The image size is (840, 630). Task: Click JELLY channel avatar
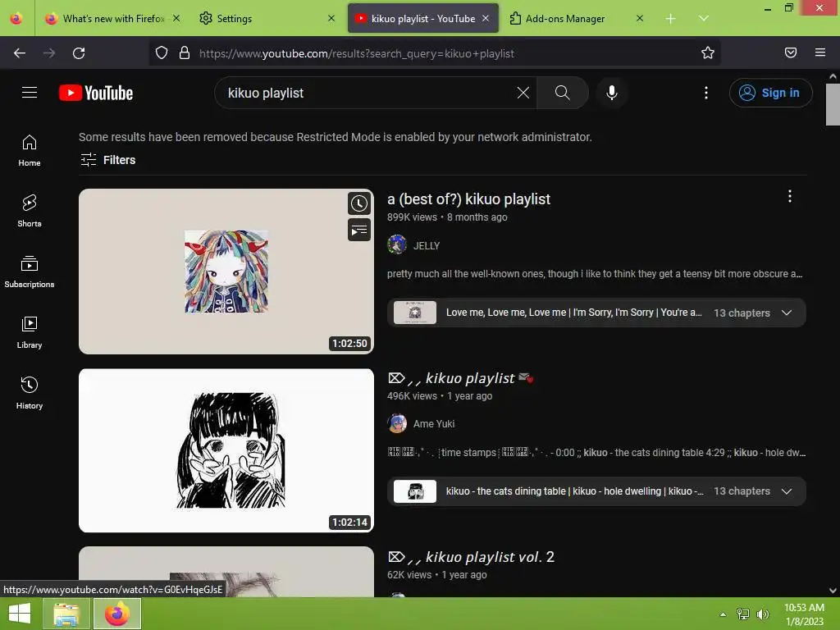[397, 244]
